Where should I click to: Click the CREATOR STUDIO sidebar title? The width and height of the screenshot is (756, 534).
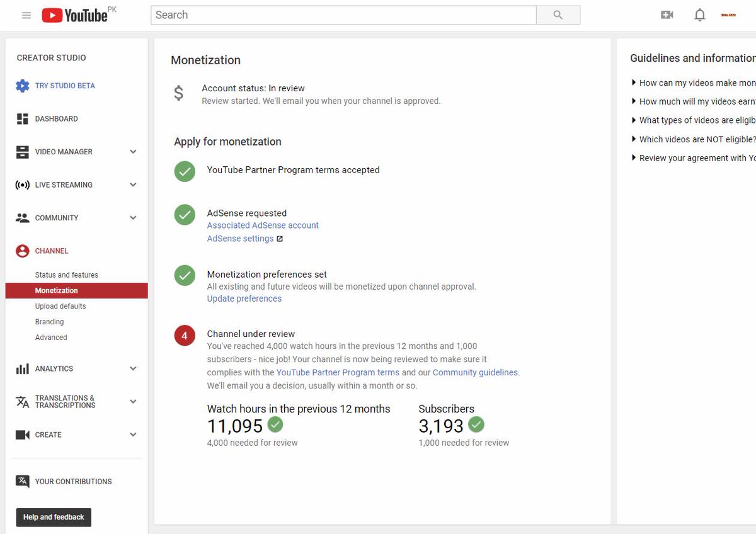click(52, 58)
